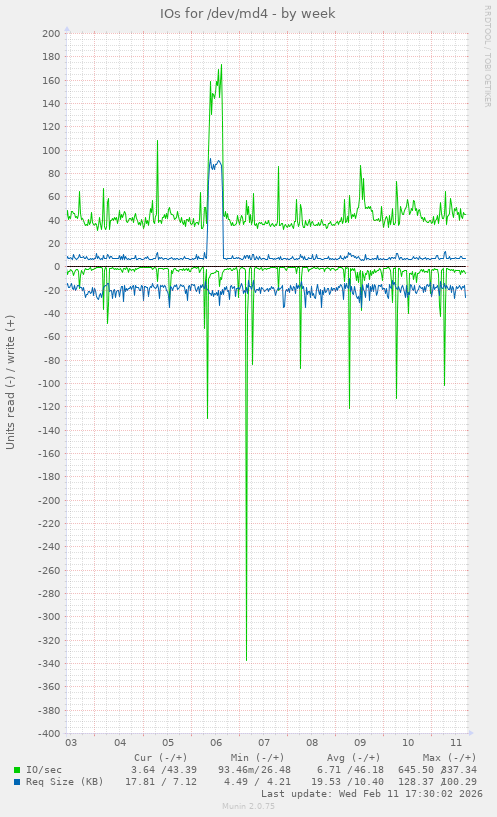The width and height of the screenshot is (497, 817).
Task: Click the deepest green read dip near -340
Action: click(246, 660)
